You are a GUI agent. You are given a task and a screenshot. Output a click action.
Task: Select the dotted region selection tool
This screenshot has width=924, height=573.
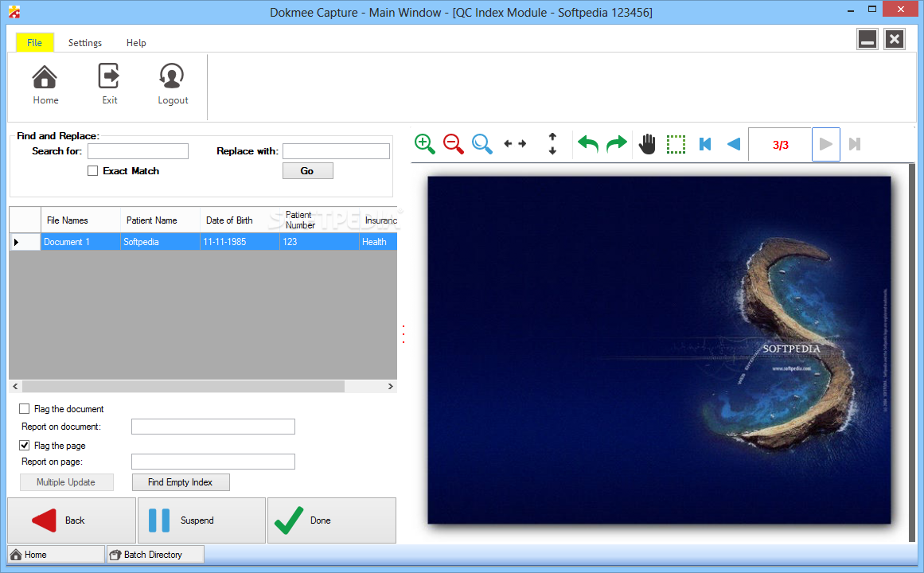click(676, 144)
